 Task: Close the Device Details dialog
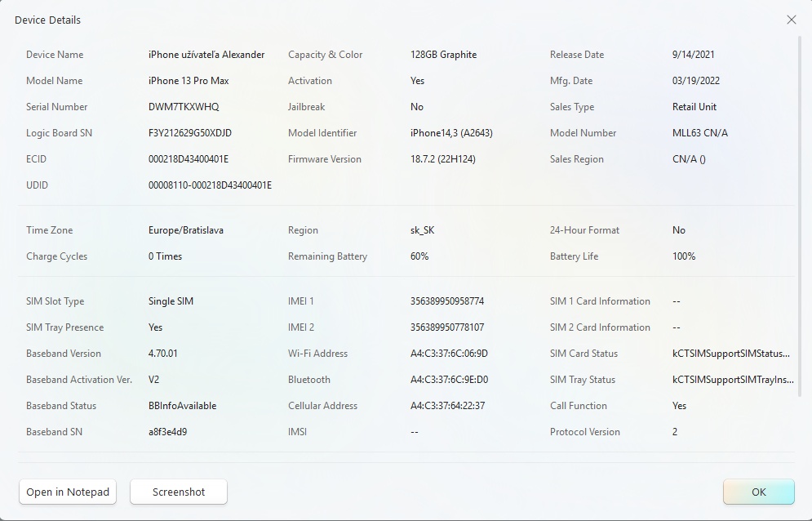coord(791,20)
